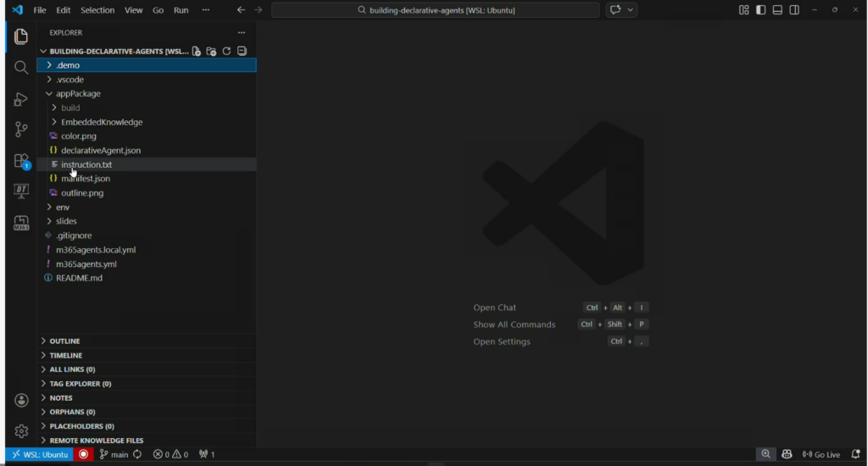Open the Manage gear icon
Viewport: 868px width, 466px height.
(21, 431)
